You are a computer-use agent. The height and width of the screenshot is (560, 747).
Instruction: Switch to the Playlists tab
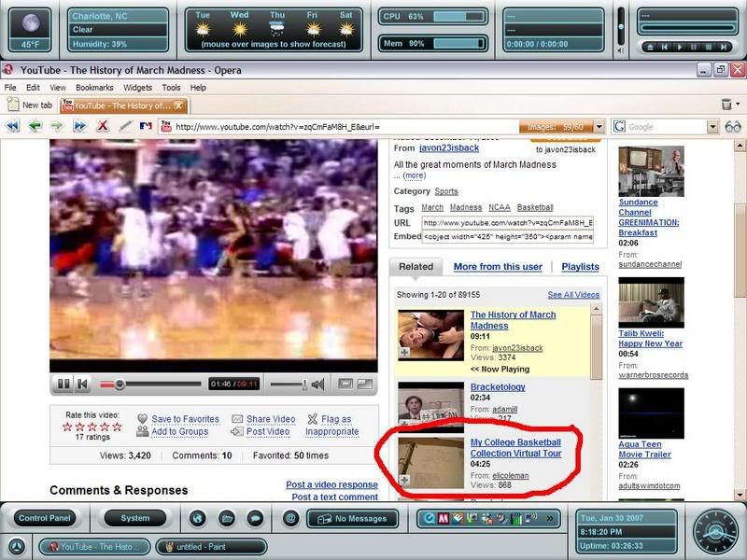coord(580,267)
